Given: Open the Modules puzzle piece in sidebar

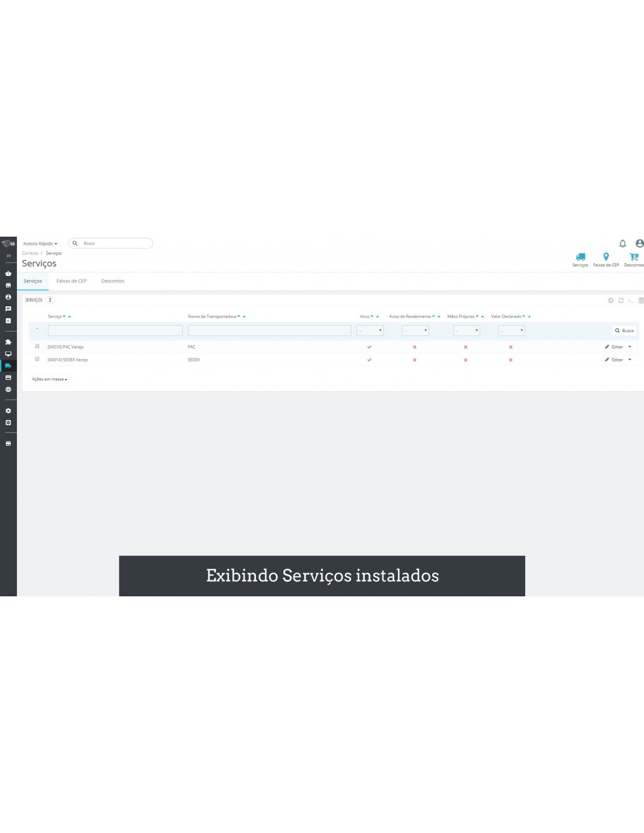Looking at the screenshot, I should point(8,342).
